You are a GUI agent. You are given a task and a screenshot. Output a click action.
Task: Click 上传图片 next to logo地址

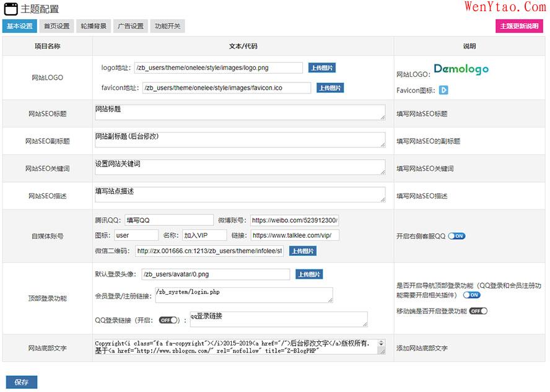(x=322, y=68)
